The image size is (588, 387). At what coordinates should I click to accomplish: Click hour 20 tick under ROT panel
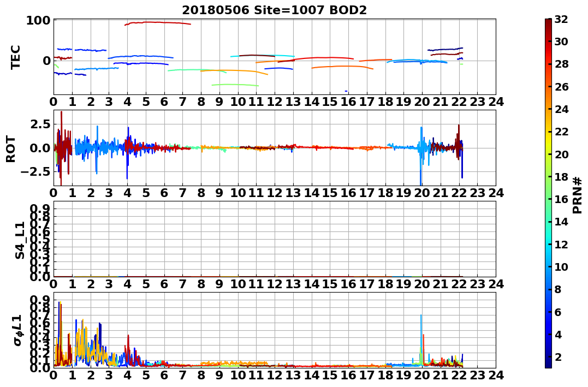(x=422, y=193)
